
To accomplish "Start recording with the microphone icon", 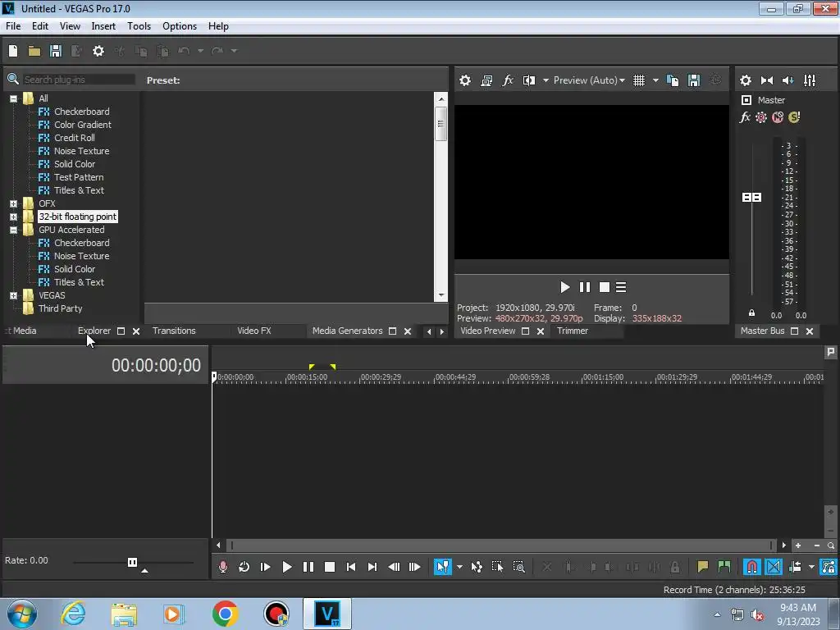I will click(223, 567).
